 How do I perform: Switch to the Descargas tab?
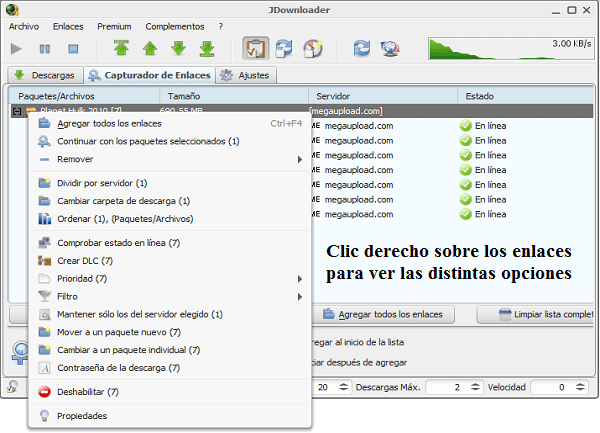click(x=45, y=75)
